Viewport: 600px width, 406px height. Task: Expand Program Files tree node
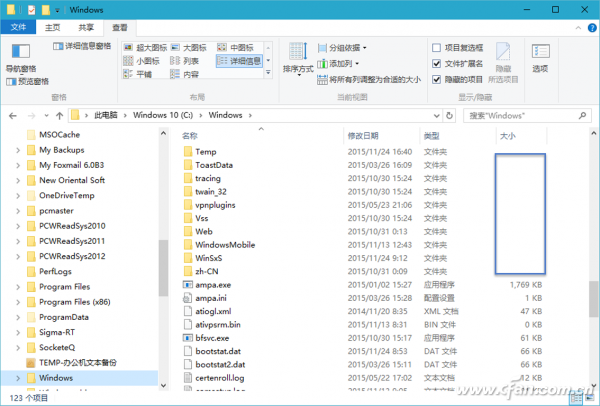click(18, 287)
